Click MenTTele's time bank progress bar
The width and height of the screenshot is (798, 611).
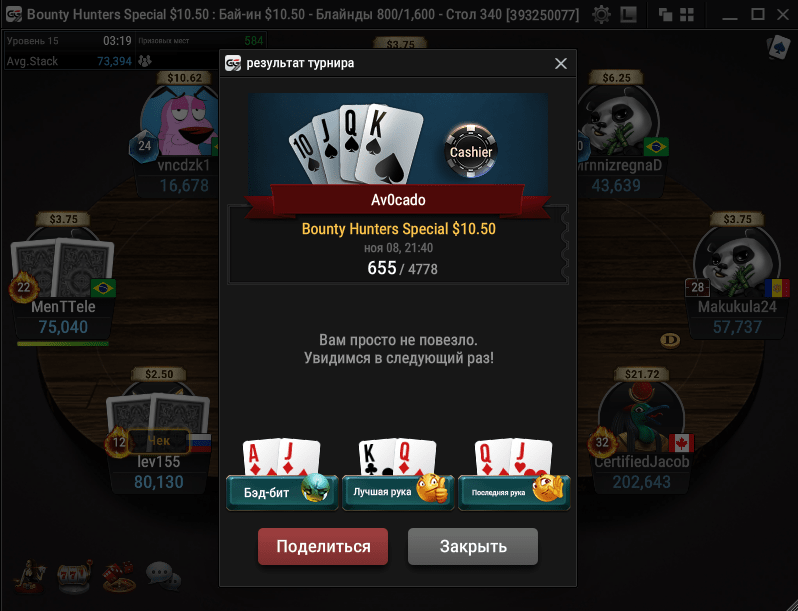[x=63, y=344]
